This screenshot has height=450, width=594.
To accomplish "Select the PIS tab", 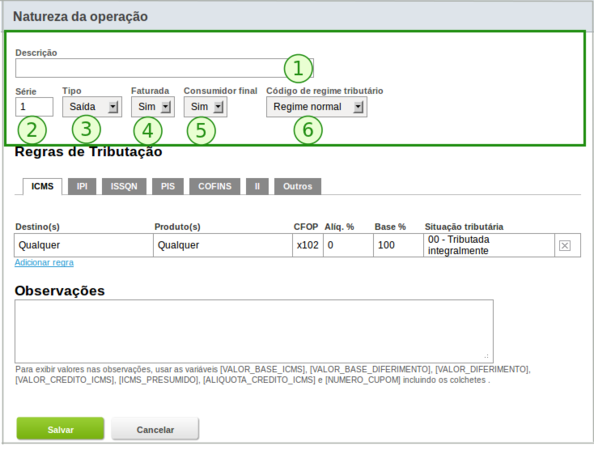I will pyautogui.click(x=168, y=186).
